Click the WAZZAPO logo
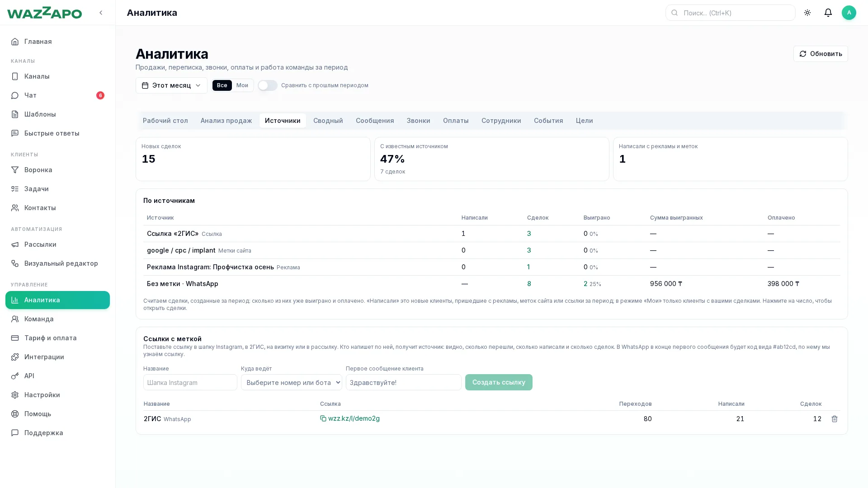 (x=44, y=13)
